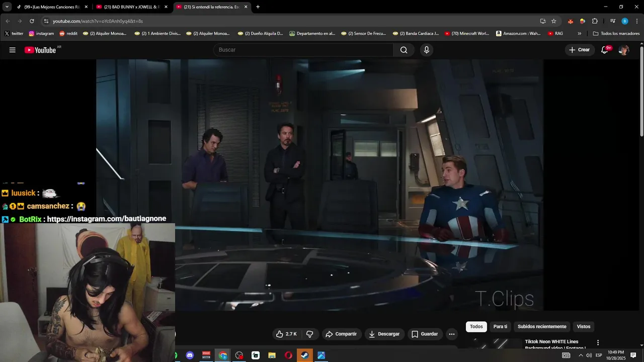Open the Sensor De Frecu... bookmark
The width and height of the screenshot is (644, 362).
pyautogui.click(x=364, y=34)
